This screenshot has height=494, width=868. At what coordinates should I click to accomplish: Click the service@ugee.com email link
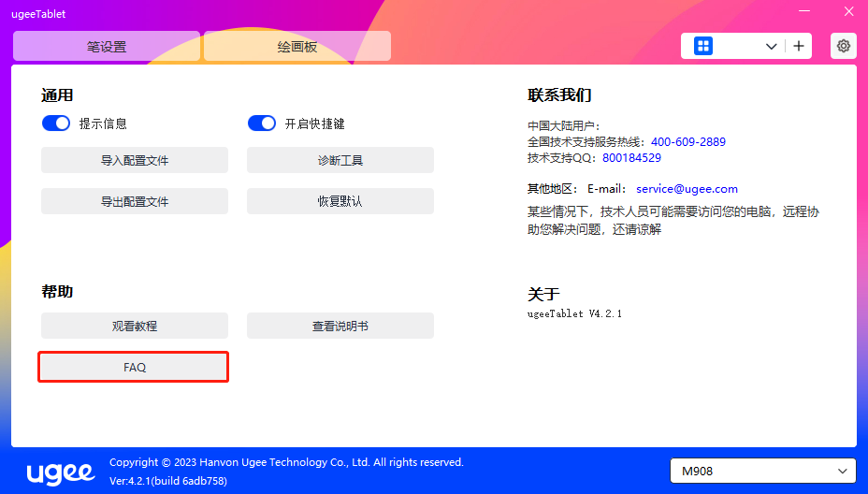pyautogui.click(x=687, y=189)
